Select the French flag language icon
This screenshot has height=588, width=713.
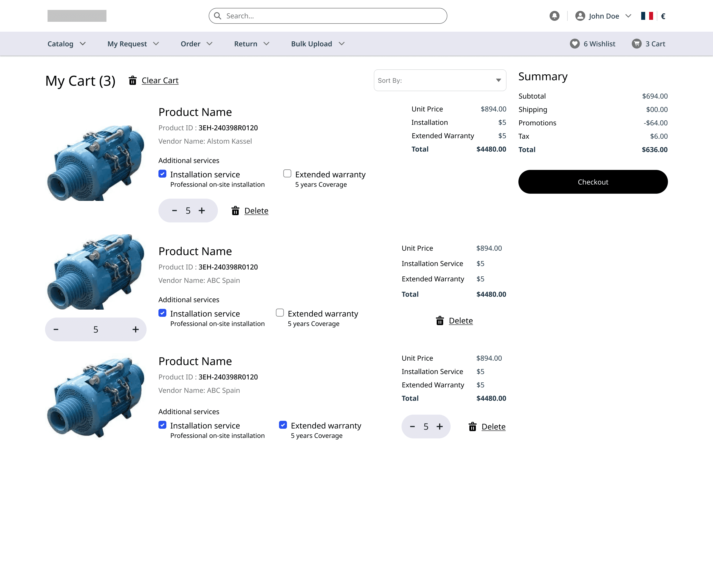[647, 16]
